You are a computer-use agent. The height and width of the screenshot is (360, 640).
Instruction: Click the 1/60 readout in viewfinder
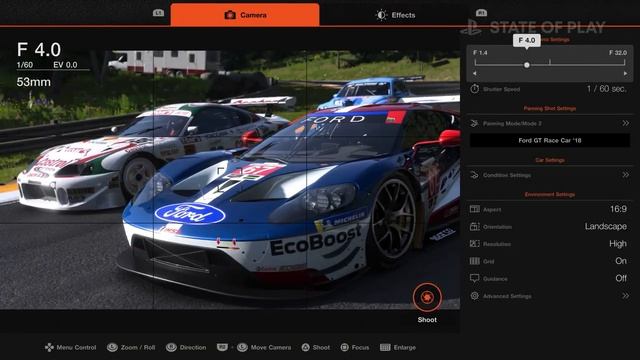[x=25, y=65]
